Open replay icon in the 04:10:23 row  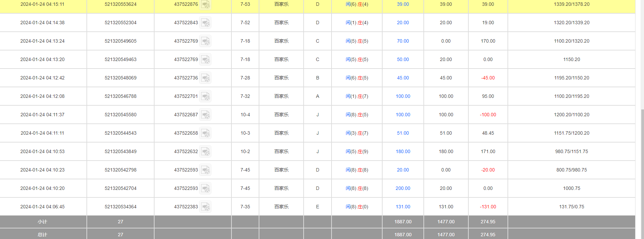(205, 170)
